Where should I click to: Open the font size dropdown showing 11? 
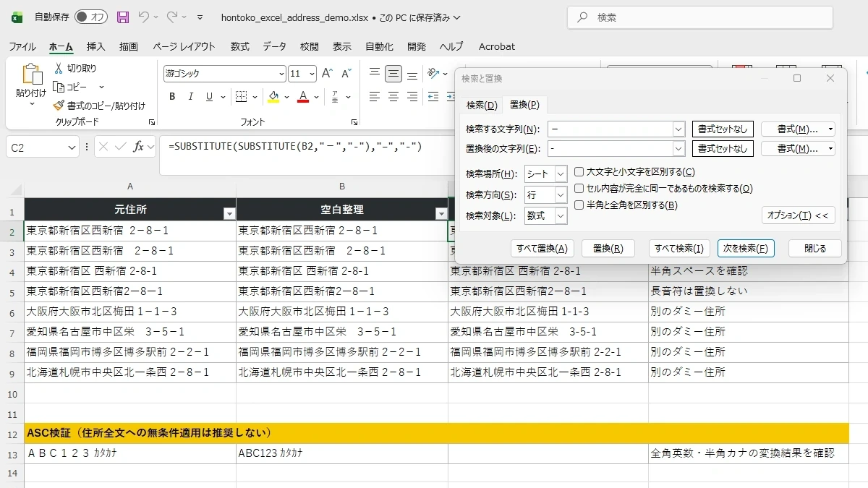pyautogui.click(x=312, y=74)
